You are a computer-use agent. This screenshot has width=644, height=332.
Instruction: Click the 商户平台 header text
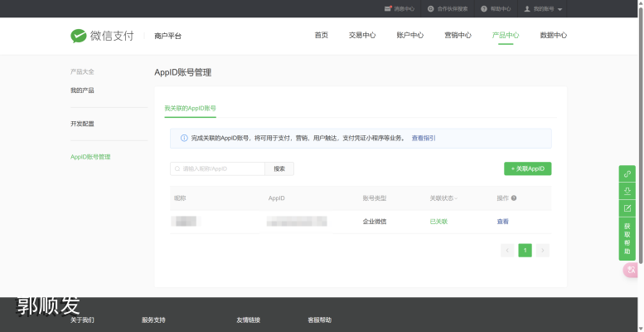click(167, 37)
